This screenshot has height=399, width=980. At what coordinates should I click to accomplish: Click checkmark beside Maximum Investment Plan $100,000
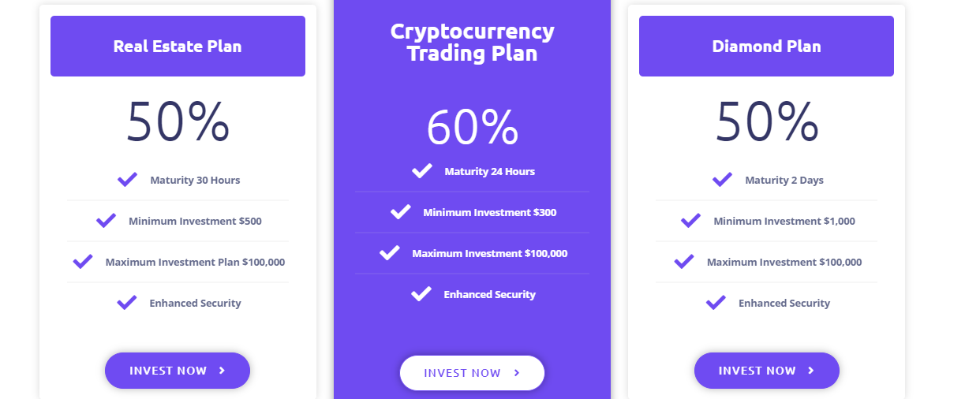click(82, 262)
